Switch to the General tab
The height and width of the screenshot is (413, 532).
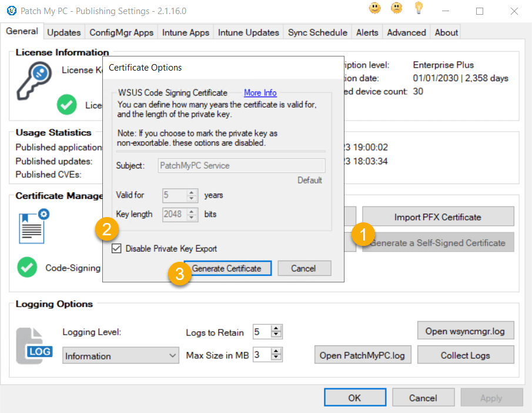(x=22, y=32)
